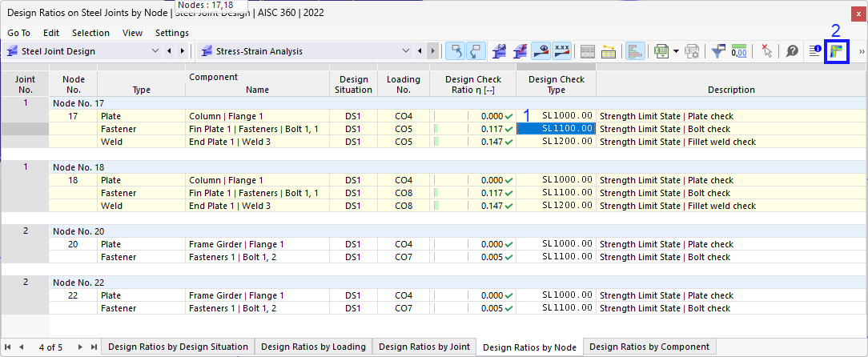Screen dimensions: 868x357
Task: Go to previous table page arrow
Action: [x=21, y=347]
